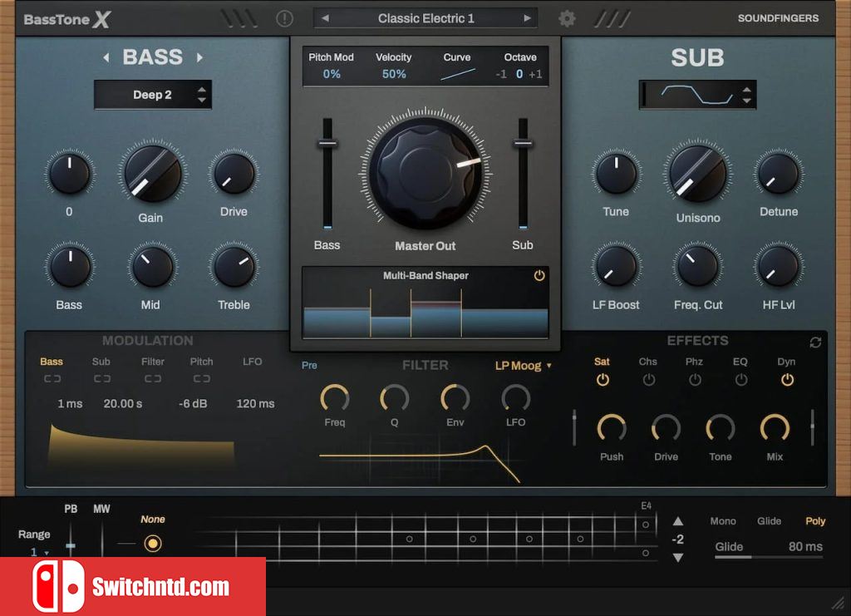Click the Bass modulation link icon
Screen dimensions: 851x616
point(52,378)
